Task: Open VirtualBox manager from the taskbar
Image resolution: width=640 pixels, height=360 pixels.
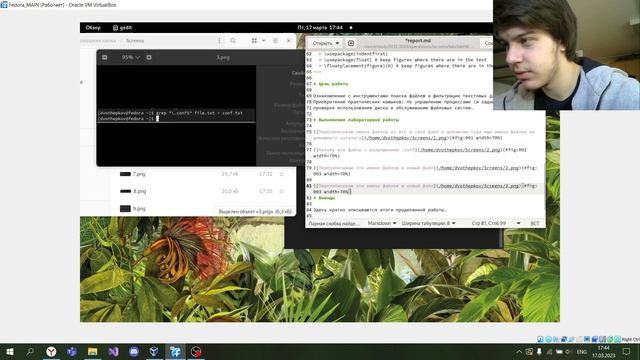Action: 154,351
